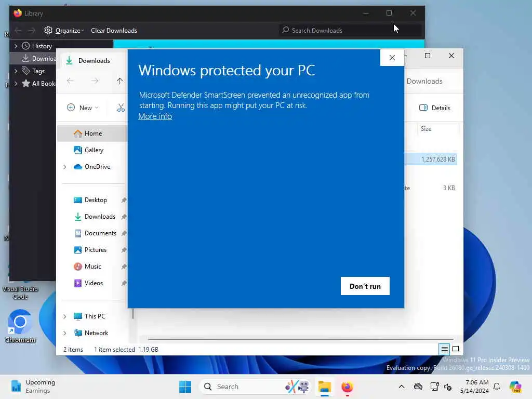
Task: Open Organize menu in Library window
Action: tap(70, 31)
